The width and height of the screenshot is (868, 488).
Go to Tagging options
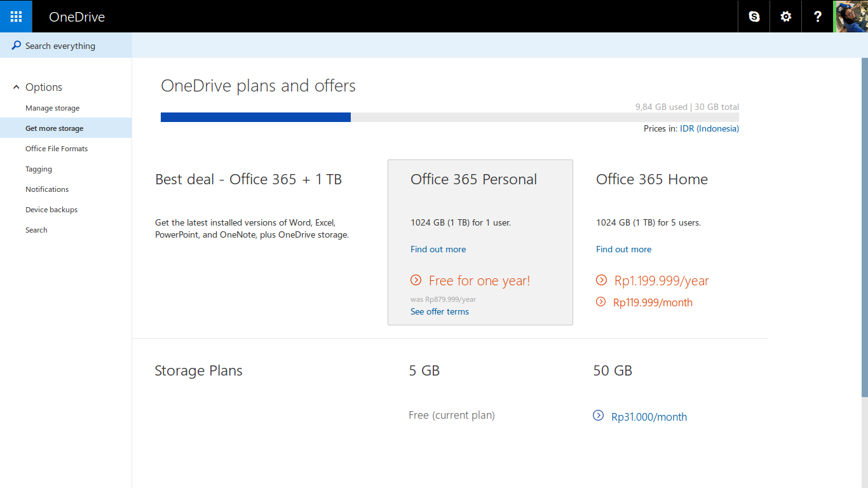[x=39, y=169]
